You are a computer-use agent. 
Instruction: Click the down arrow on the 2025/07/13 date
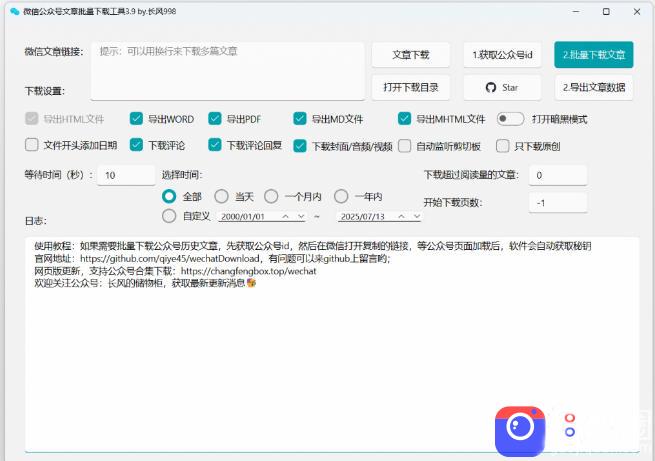[x=416, y=216]
